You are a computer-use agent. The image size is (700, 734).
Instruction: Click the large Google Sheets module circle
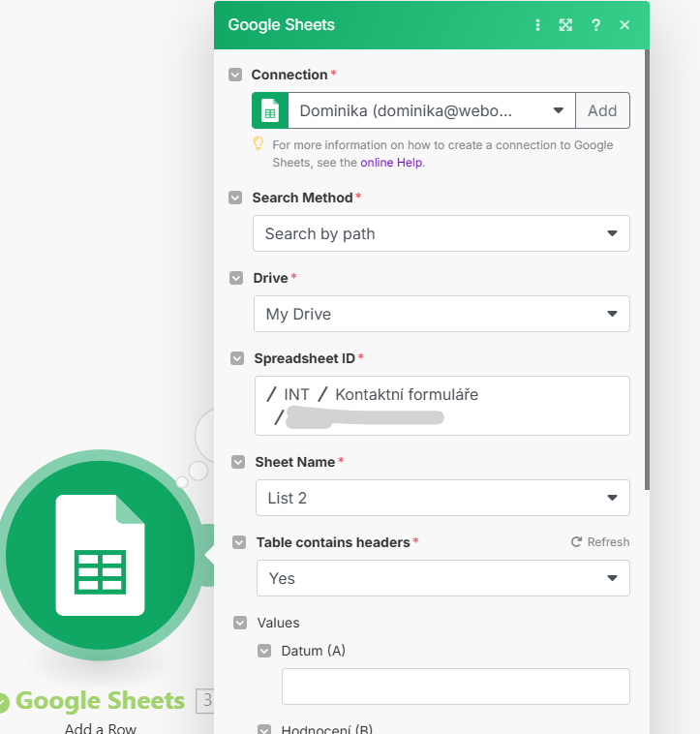click(x=100, y=555)
